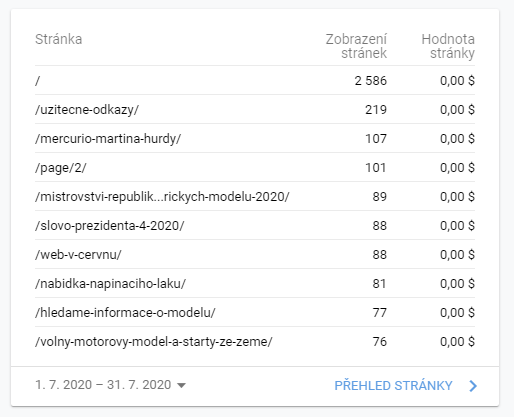Click the Stránka column header
Image resolution: width=514 pixels, height=417 pixels.
59,39
